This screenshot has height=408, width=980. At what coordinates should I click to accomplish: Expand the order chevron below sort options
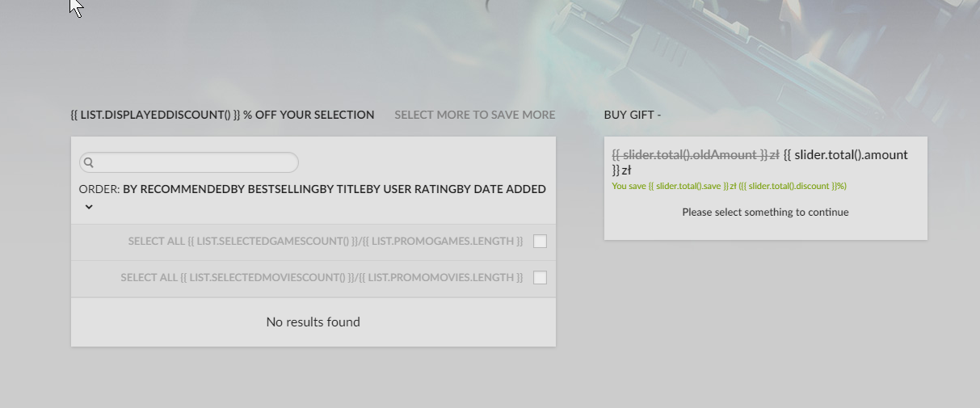tap(89, 207)
